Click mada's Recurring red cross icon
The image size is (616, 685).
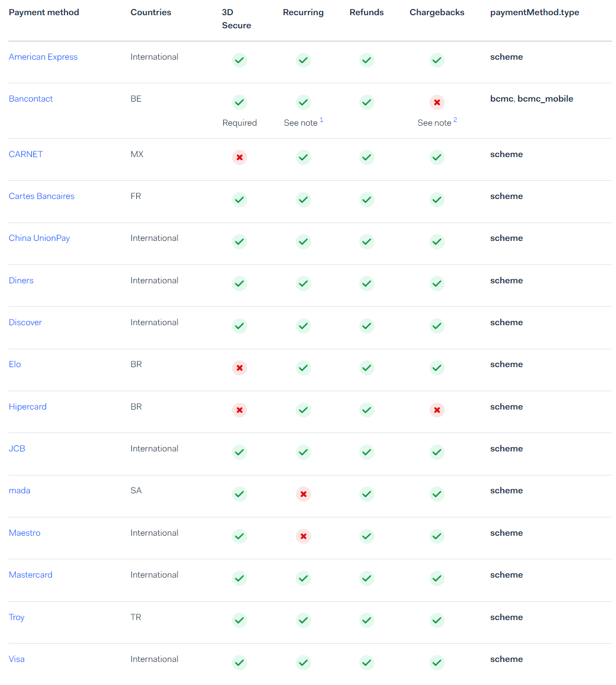click(303, 494)
